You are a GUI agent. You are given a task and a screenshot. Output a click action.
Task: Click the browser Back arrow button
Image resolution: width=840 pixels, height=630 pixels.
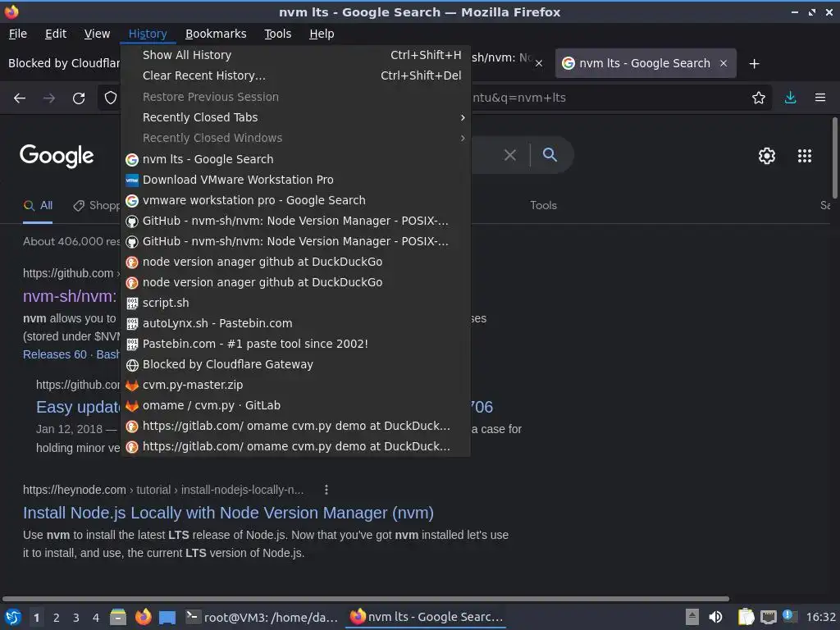coord(20,98)
